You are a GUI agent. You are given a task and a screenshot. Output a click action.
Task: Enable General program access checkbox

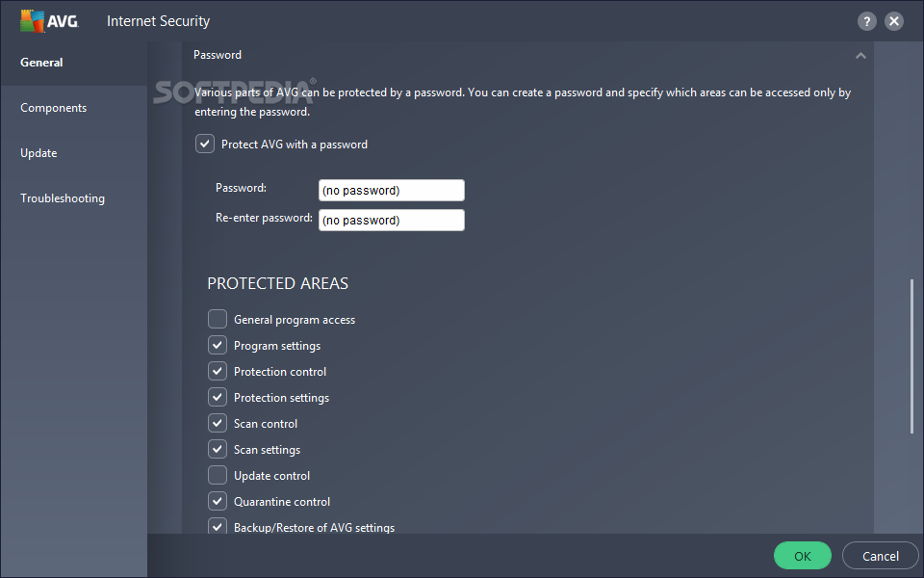pyautogui.click(x=218, y=319)
